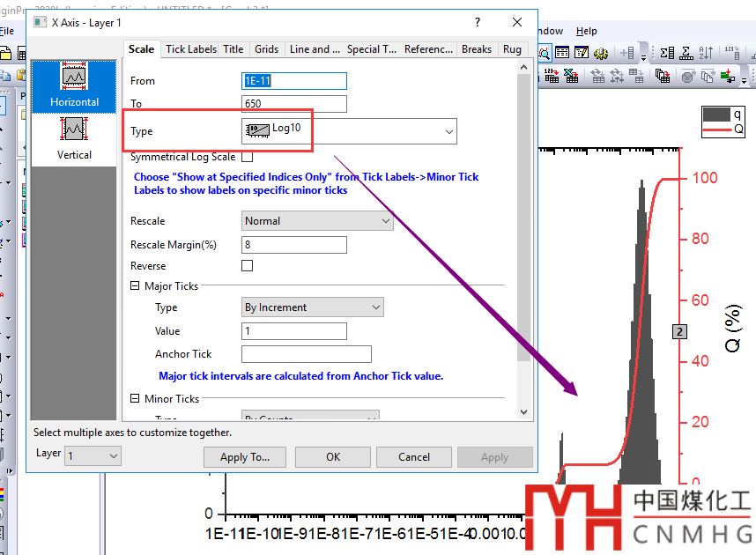This screenshot has width=756, height=555.
Task: Click the magnifier zoom toolbar icon
Action: tap(545, 54)
